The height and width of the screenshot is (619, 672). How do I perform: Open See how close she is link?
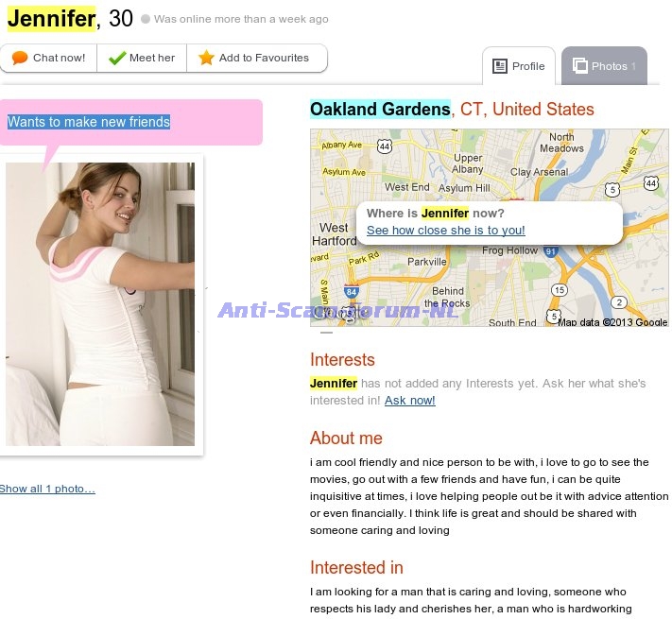click(x=446, y=230)
